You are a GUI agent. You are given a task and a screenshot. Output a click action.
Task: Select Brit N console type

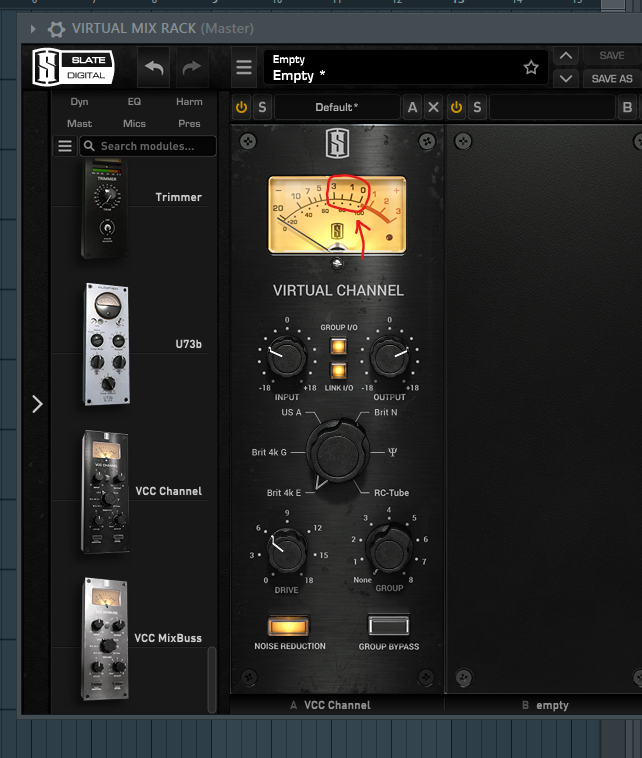pos(386,412)
